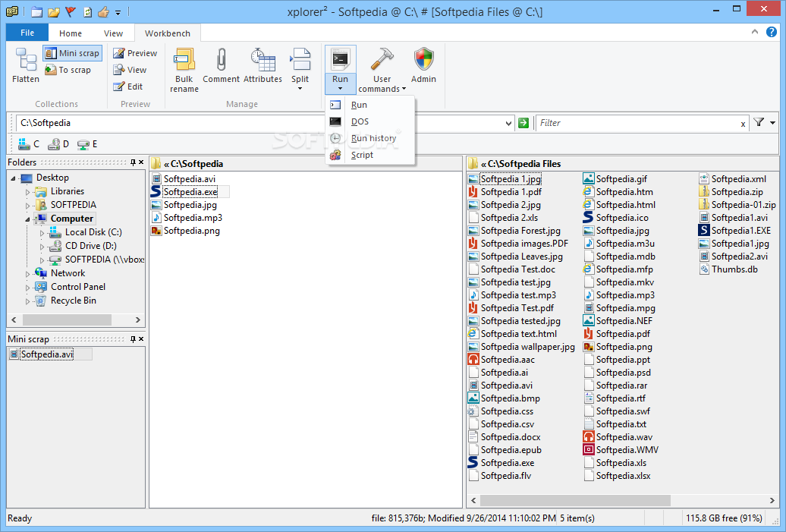The width and height of the screenshot is (786, 532).
Task: Switch to drive C in drive bar
Action: [29, 144]
